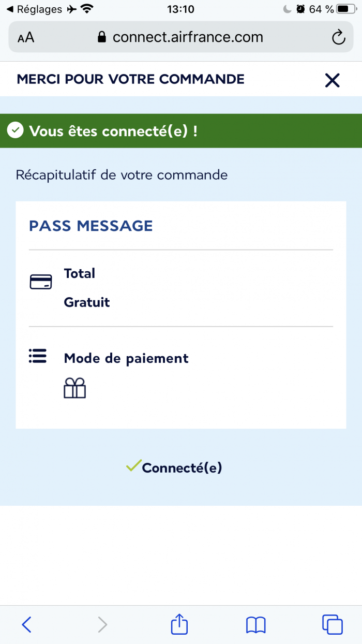The image size is (362, 644).
Task: Show open tabs with tabs icon
Action: pyautogui.click(x=332, y=624)
